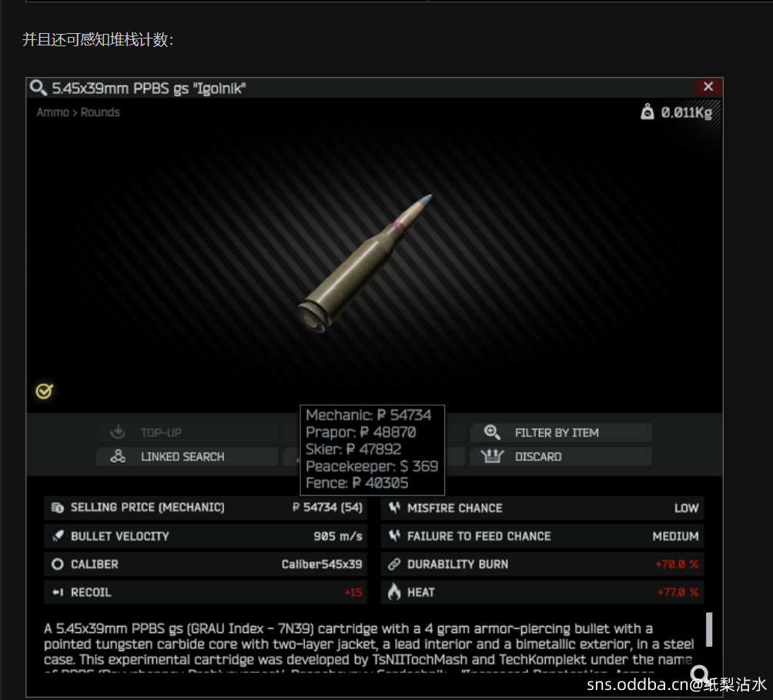The height and width of the screenshot is (700, 773).
Task: Select the Linked Search button
Action: click(187, 457)
